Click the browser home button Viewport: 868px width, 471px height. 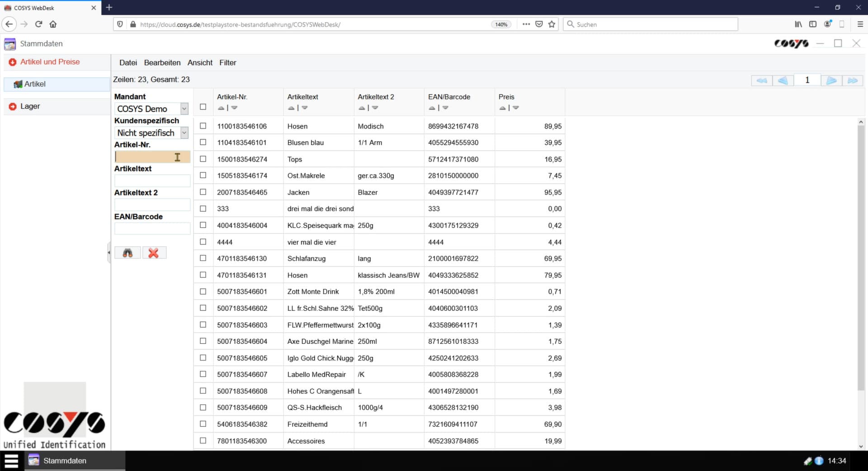coord(53,24)
